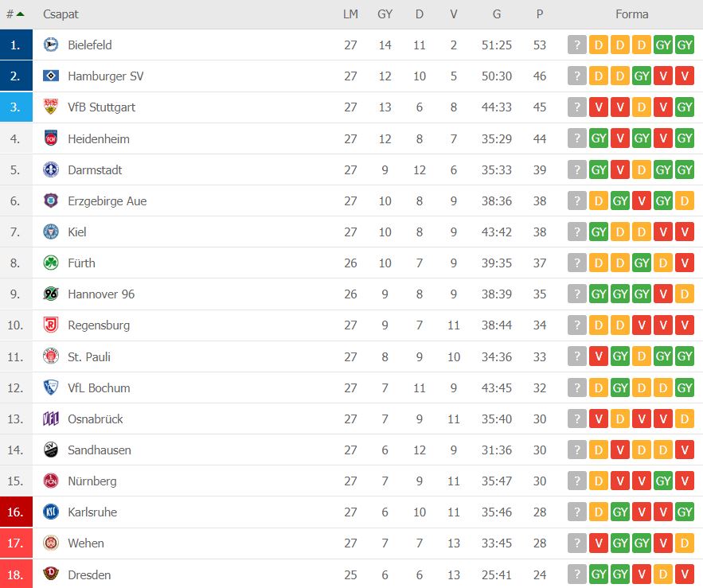Viewport: 703px width, 588px height.
Task: Open the VfB Stuttgart crest icon
Action: [x=51, y=107]
